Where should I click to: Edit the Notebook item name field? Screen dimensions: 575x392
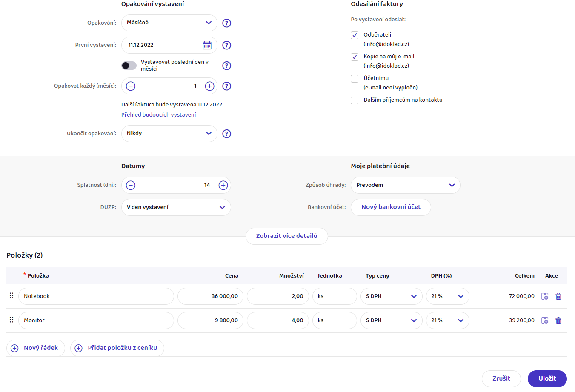[x=96, y=296]
